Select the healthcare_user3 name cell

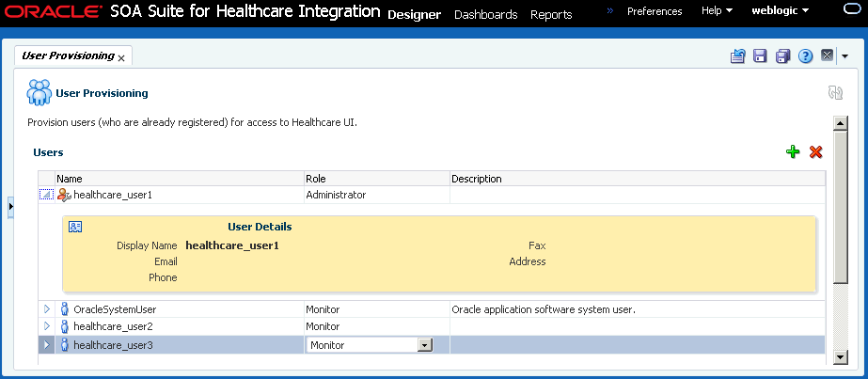180,345
